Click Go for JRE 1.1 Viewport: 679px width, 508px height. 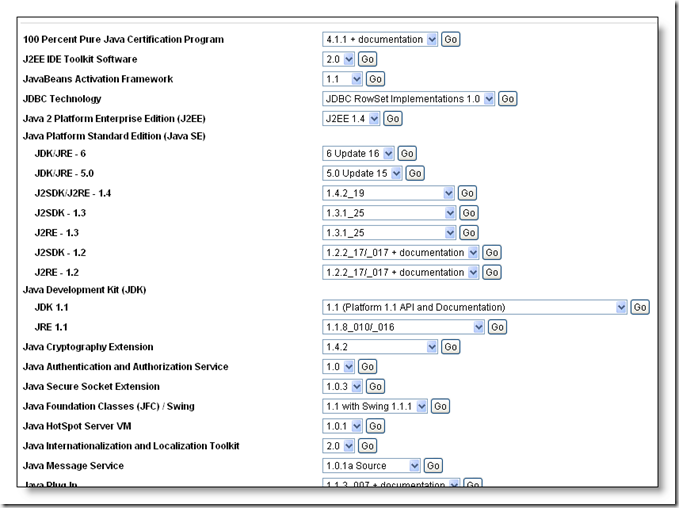(x=497, y=327)
